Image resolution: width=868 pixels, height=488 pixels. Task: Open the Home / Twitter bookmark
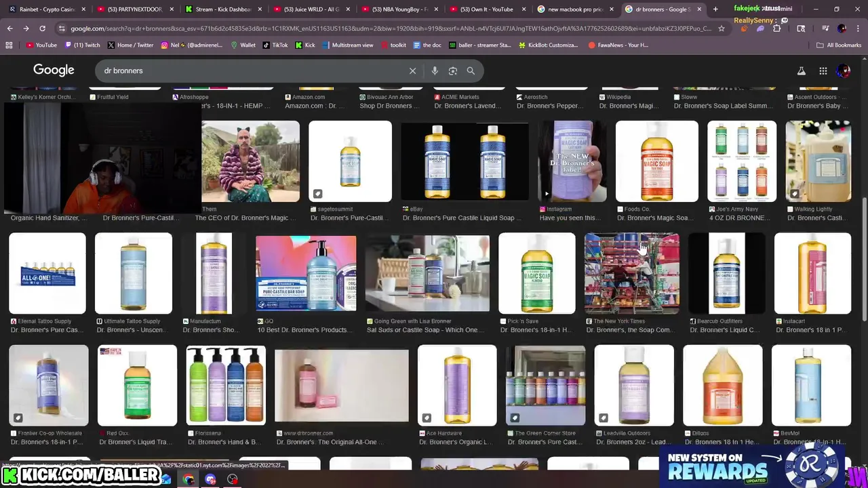point(130,45)
